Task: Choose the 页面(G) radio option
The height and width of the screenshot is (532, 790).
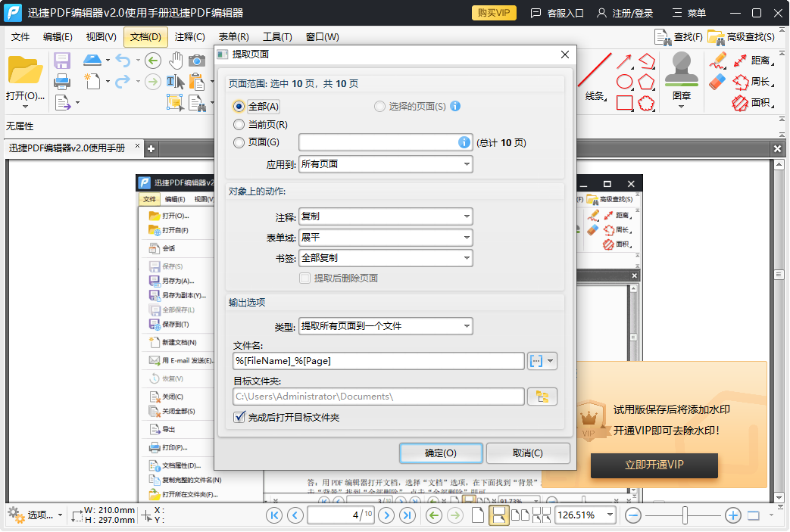Action: 239,142
